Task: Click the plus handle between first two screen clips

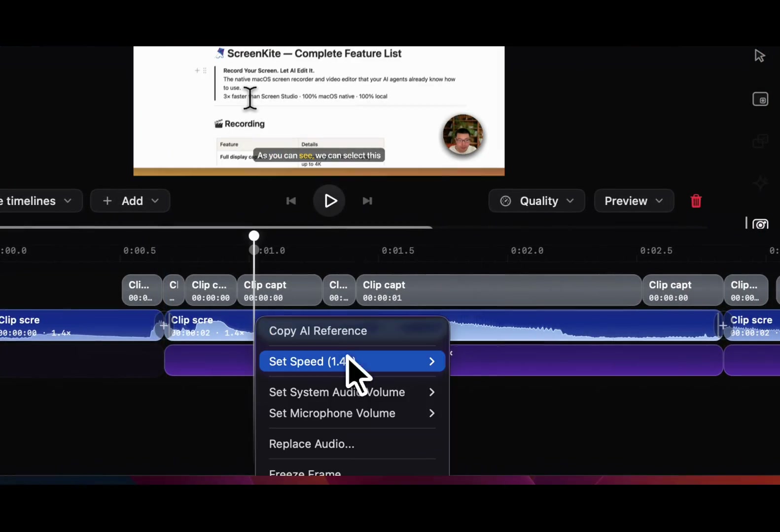Action: 163,326
